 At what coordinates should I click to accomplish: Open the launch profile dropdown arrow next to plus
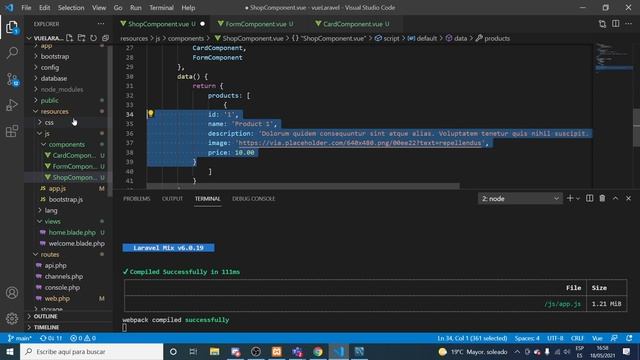click(578, 198)
